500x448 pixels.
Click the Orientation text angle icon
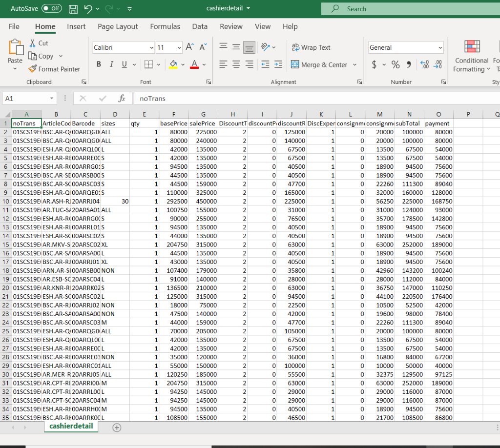pyautogui.click(x=265, y=47)
